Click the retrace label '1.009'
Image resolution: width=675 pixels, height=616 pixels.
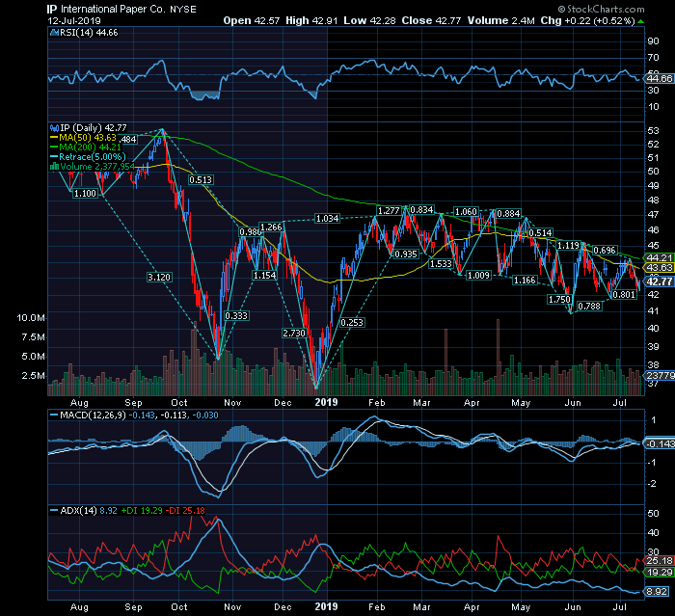pos(478,276)
